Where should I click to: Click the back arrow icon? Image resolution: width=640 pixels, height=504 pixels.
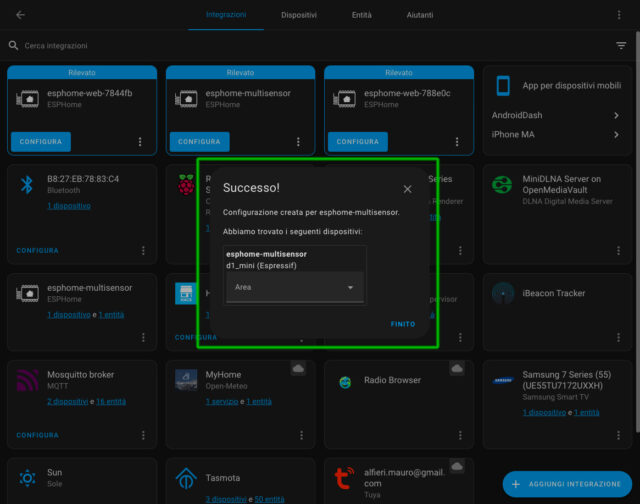tap(21, 15)
